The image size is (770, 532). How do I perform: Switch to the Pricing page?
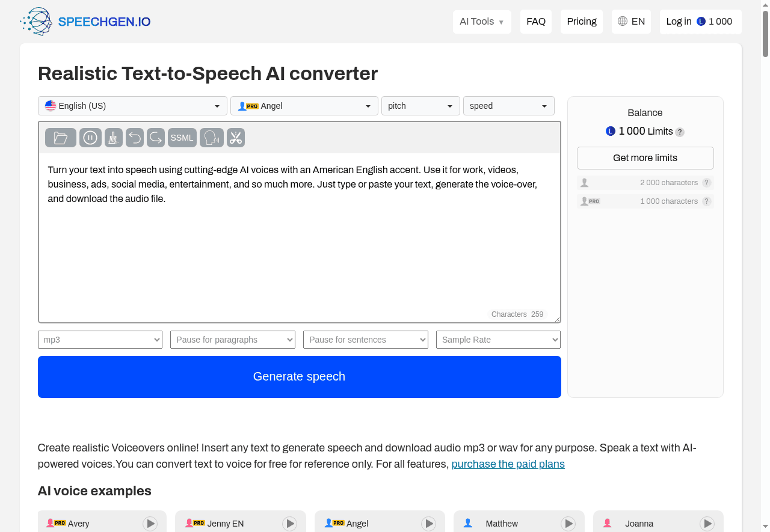coord(581,22)
